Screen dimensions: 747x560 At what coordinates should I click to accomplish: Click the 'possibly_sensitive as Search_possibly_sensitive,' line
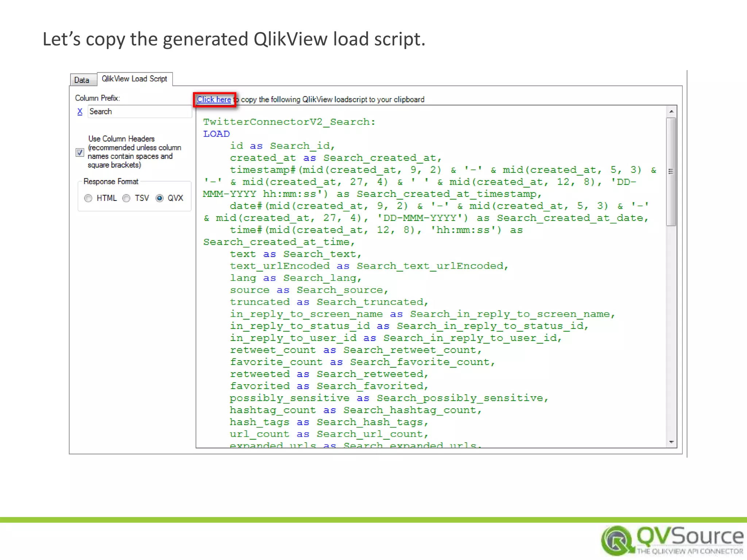click(389, 398)
